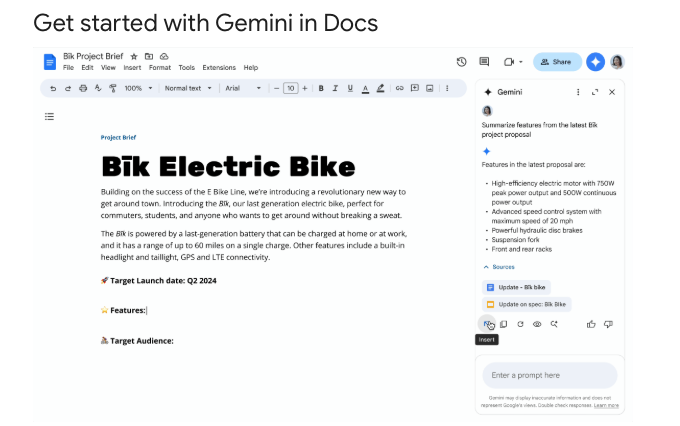
Task: Add a comment from the toolbar
Action: pyautogui.click(x=415, y=88)
